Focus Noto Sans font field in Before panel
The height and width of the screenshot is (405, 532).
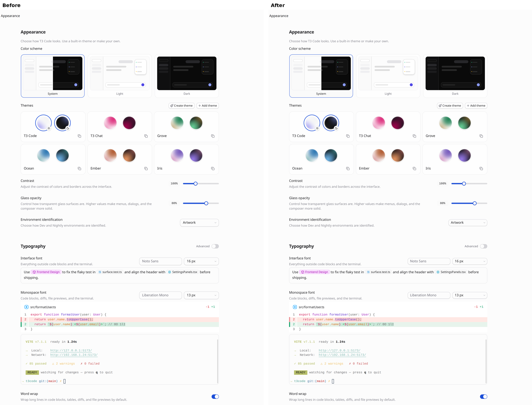[161, 261]
